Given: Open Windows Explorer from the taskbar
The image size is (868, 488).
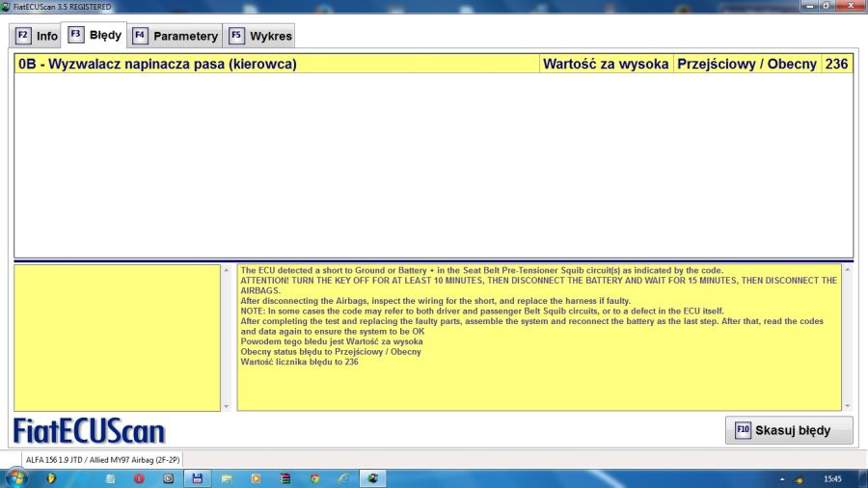Looking at the screenshot, I should pos(227,478).
